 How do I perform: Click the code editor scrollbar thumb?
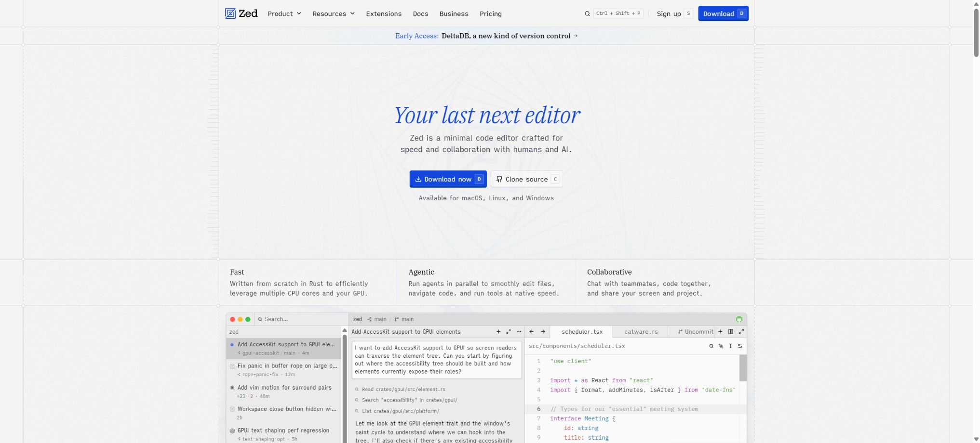click(743, 368)
